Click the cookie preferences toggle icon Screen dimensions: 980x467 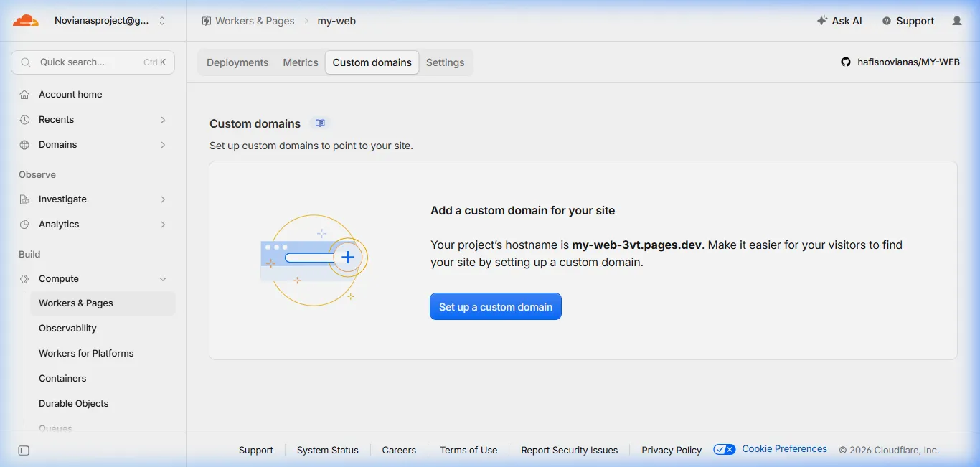(x=725, y=449)
